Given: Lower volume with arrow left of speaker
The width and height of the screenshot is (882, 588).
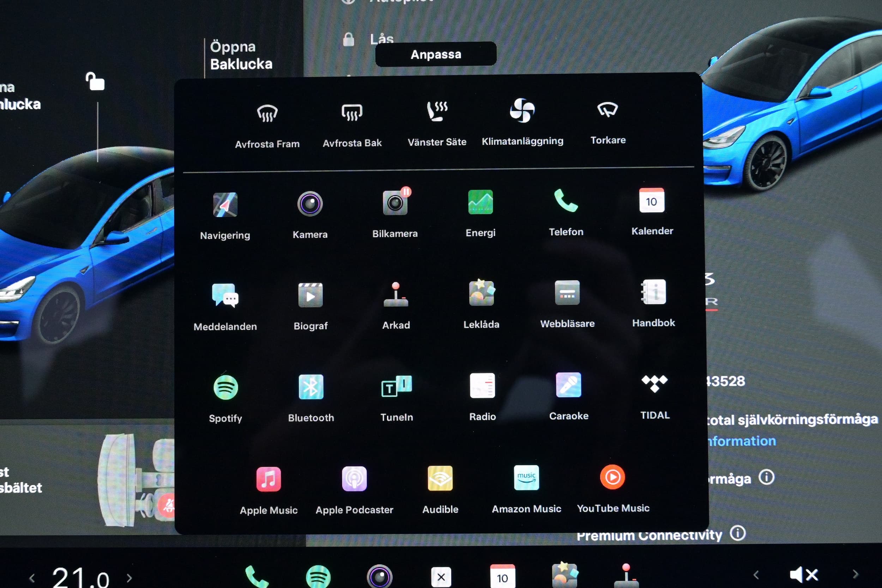Looking at the screenshot, I should click(756, 575).
